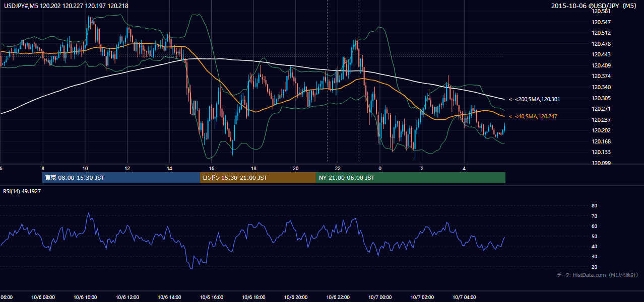Click the 10/6 18:00 date axis label

[253, 297]
